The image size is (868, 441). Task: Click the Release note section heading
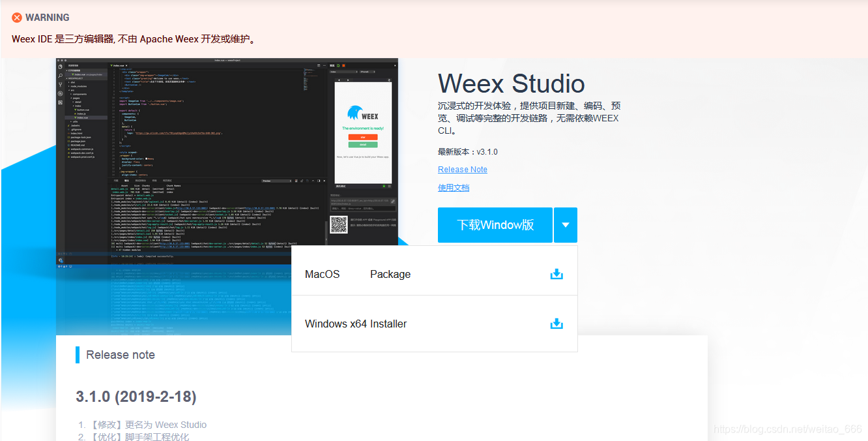coord(121,355)
